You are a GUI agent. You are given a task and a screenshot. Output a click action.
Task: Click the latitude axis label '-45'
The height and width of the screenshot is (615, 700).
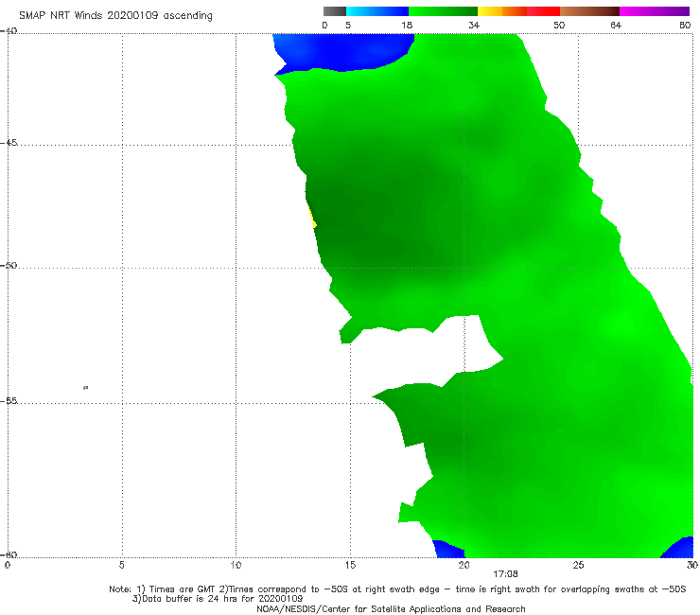(9, 143)
